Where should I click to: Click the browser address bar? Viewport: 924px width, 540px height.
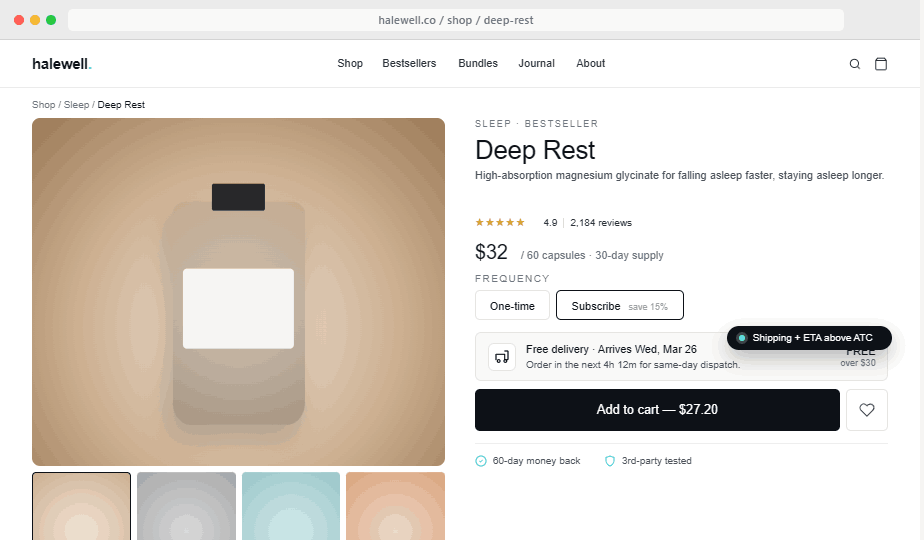click(456, 20)
